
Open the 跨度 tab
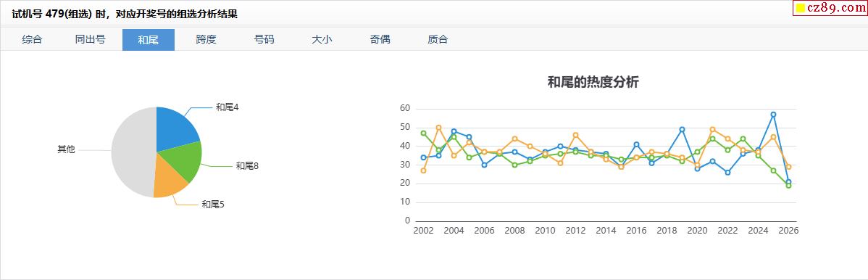[206, 39]
